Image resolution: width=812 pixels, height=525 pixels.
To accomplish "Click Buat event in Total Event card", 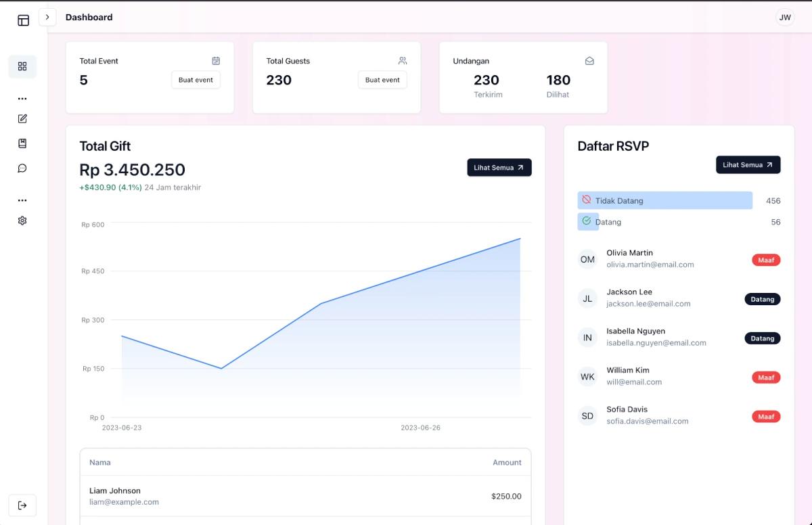I will pyautogui.click(x=196, y=80).
